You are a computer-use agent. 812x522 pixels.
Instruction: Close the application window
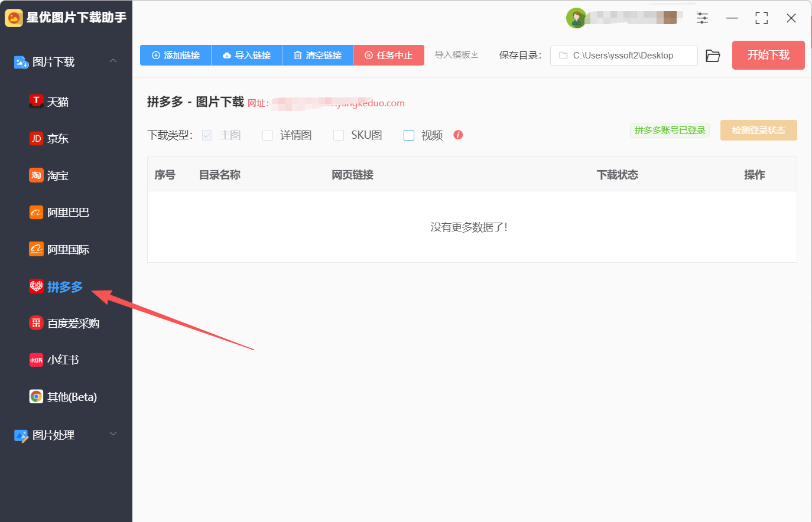click(791, 18)
